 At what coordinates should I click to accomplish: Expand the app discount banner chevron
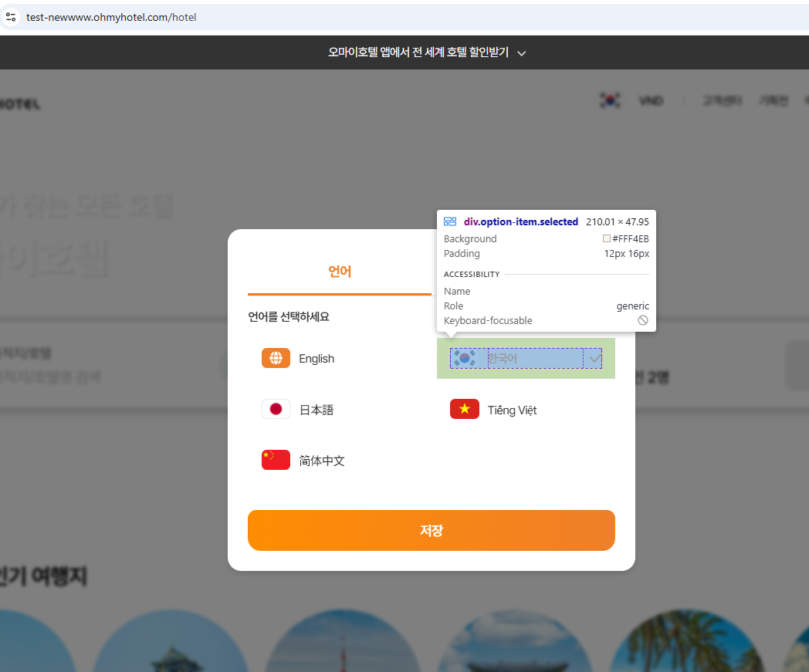tap(522, 53)
